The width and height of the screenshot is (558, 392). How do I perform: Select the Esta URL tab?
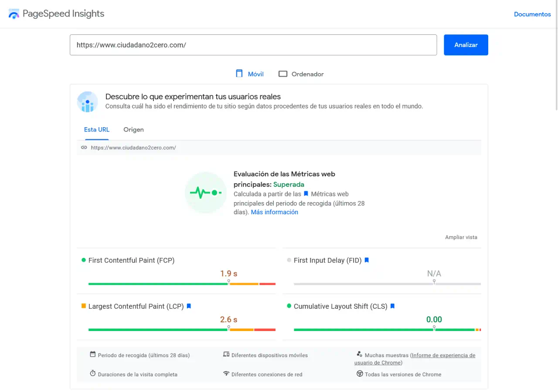97,130
